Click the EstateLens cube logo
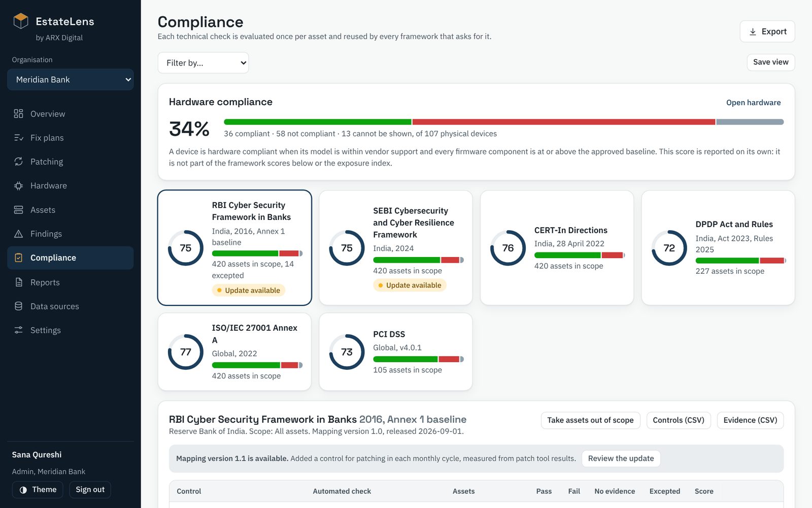The image size is (812, 508). [x=21, y=21]
